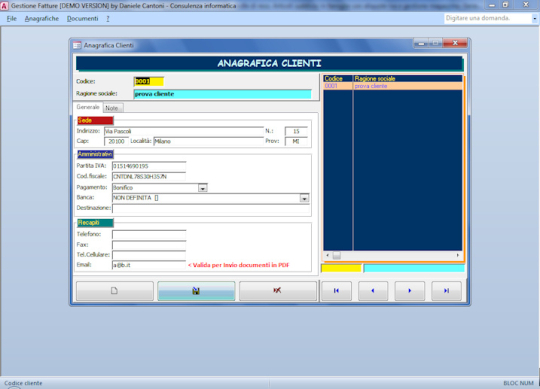The width and height of the screenshot is (540, 389).
Task: Click the Anagrafica Clienti form icon
Action: 77,45
